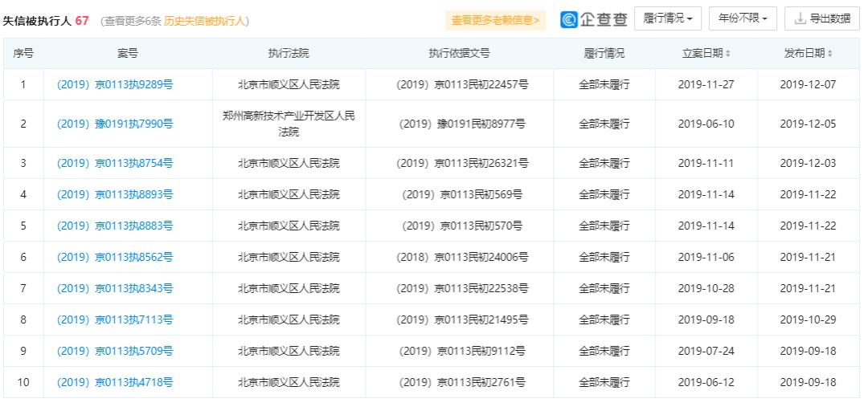Open case (2019) 京0113执7113号
The width and height of the screenshot is (868, 411).
coord(115,319)
